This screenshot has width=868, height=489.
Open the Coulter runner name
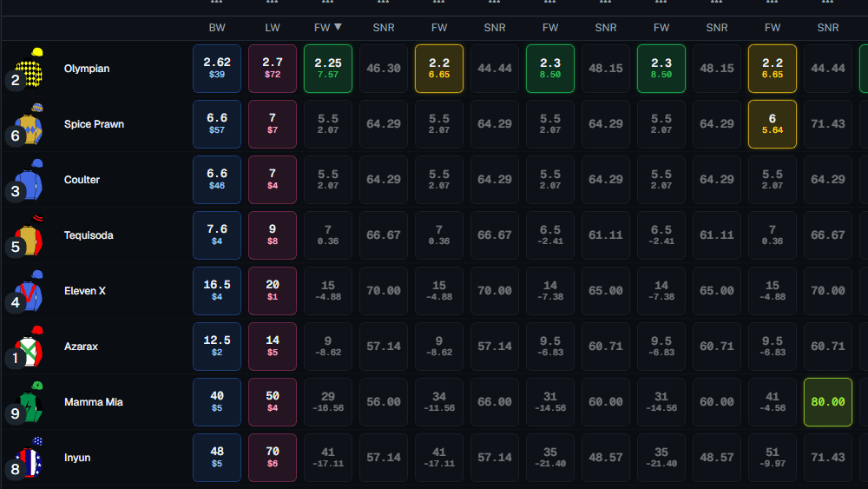click(82, 180)
